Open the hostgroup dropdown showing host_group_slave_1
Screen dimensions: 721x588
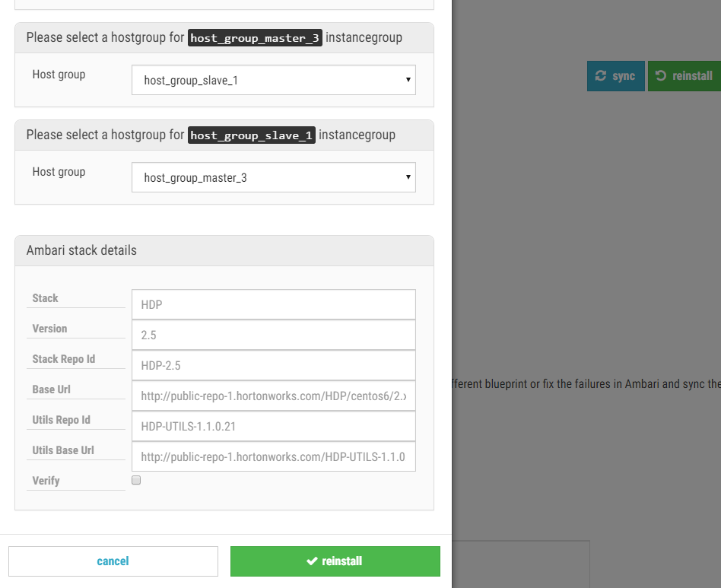click(274, 79)
